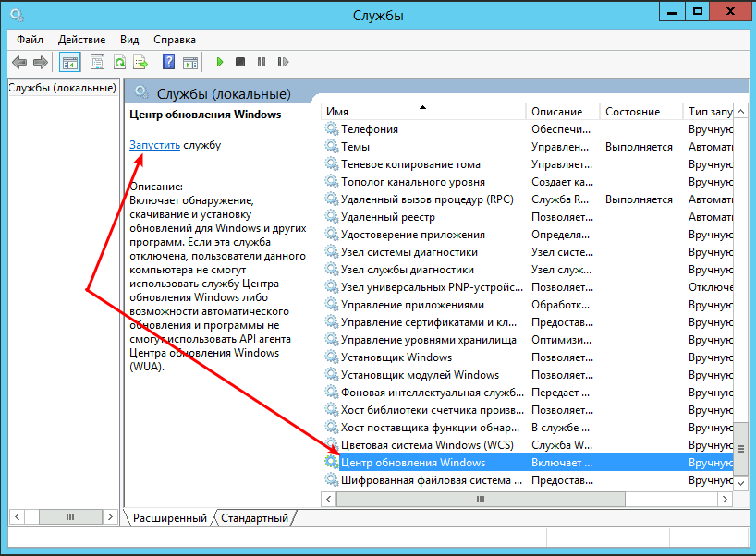The height and width of the screenshot is (556, 756).
Task: Pause the service with pause icon
Action: [x=262, y=62]
